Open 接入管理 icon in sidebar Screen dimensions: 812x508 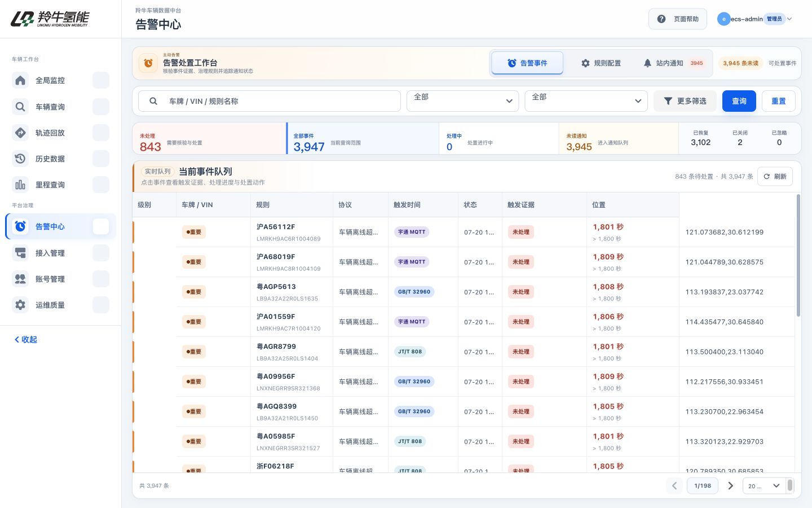point(20,253)
